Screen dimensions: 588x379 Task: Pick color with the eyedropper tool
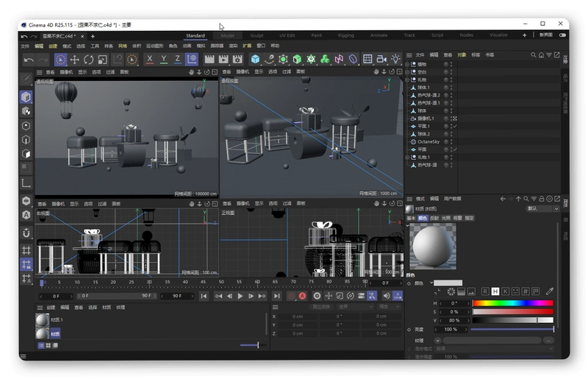[550, 291]
